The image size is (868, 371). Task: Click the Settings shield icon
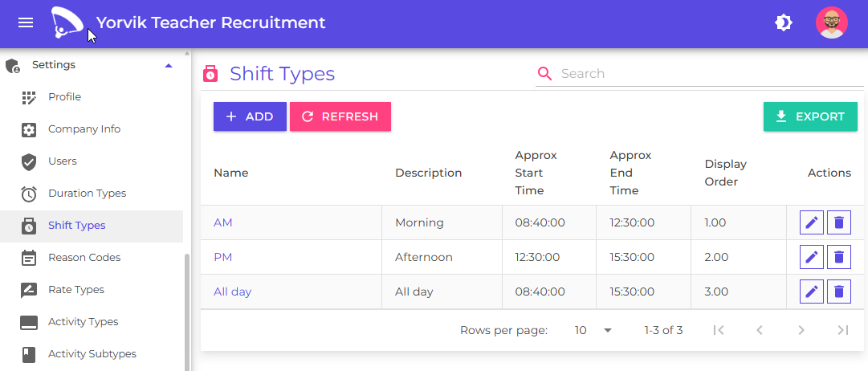pyautogui.click(x=13, y=66)
